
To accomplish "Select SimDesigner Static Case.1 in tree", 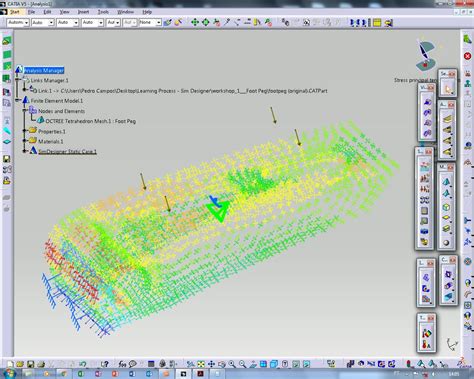I will point(67,152).
